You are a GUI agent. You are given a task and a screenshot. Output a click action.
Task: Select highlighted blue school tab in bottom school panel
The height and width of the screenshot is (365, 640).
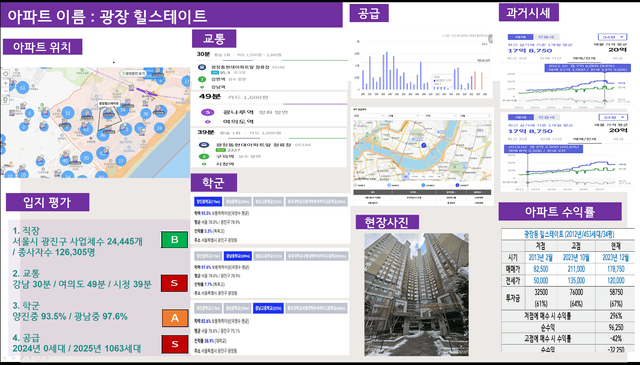coord(268,308)
